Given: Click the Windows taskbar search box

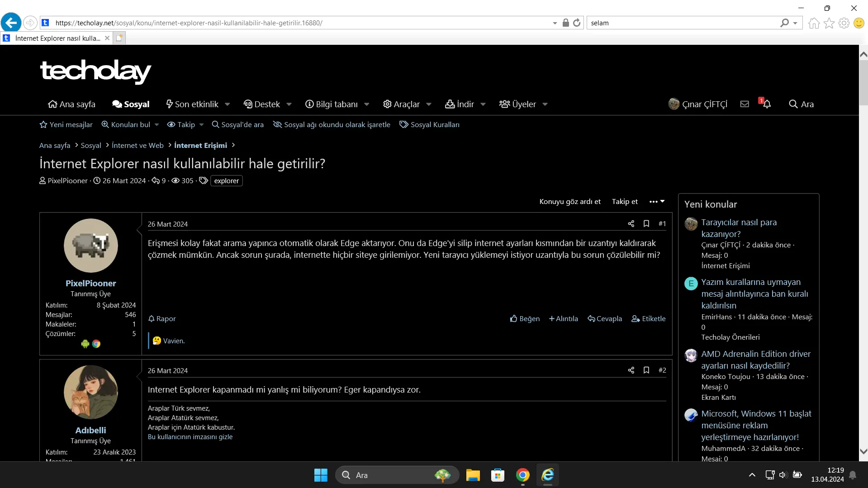Looking at the screenshot, I should (397, 475).
